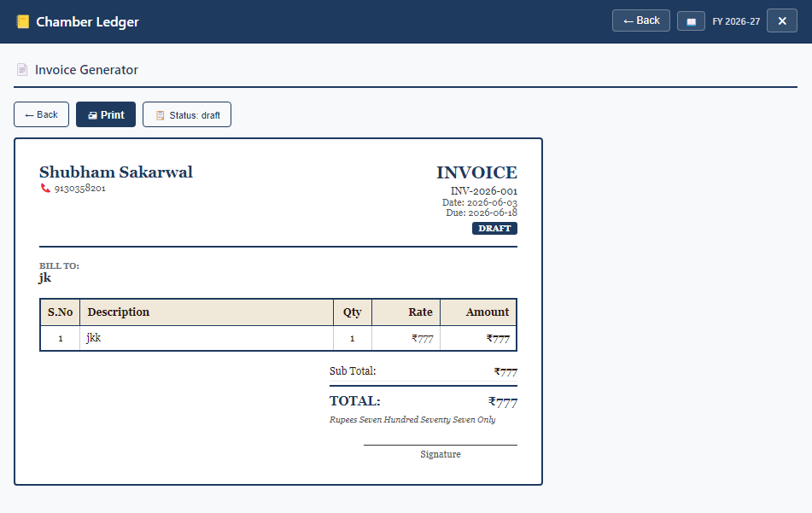Click the TOTAL ₹777 value
The height and width of the screenshot is (513, 812).
502,402
